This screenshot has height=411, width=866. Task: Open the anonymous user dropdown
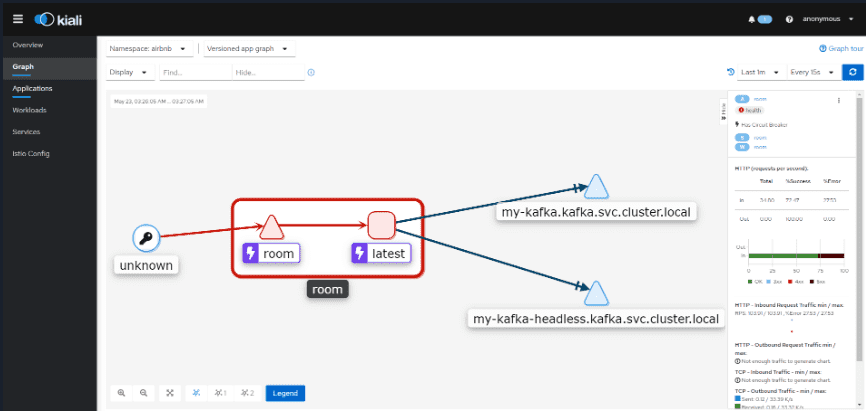pos(828,19)
